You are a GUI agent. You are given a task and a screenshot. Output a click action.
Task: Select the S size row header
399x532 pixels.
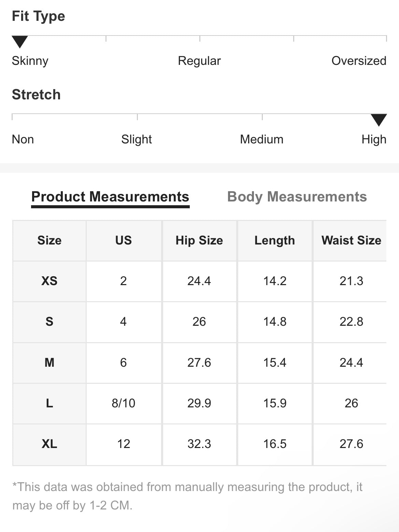click(x=49, y=322)
